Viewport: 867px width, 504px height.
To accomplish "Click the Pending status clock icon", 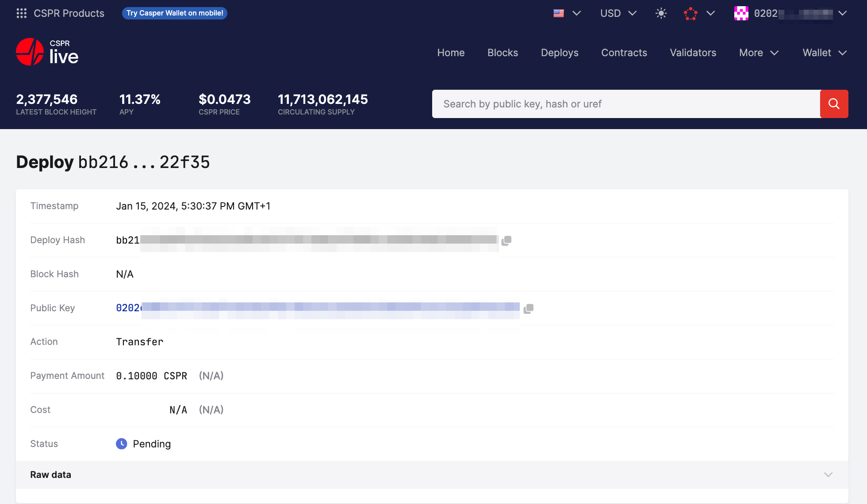I will [121, 444].
